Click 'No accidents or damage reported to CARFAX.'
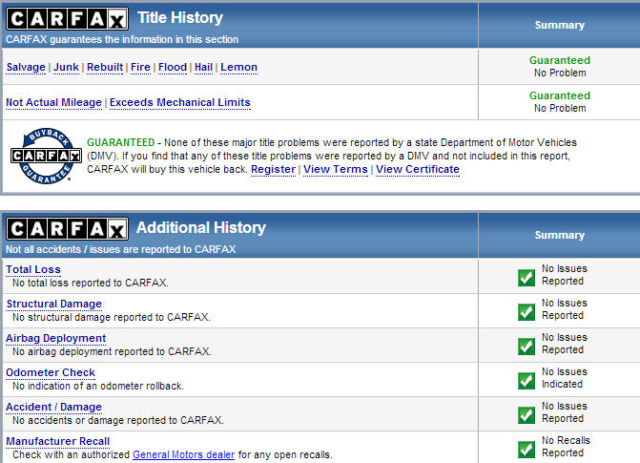Viewport: 640px width, 463px height. (x=118, y=420)
